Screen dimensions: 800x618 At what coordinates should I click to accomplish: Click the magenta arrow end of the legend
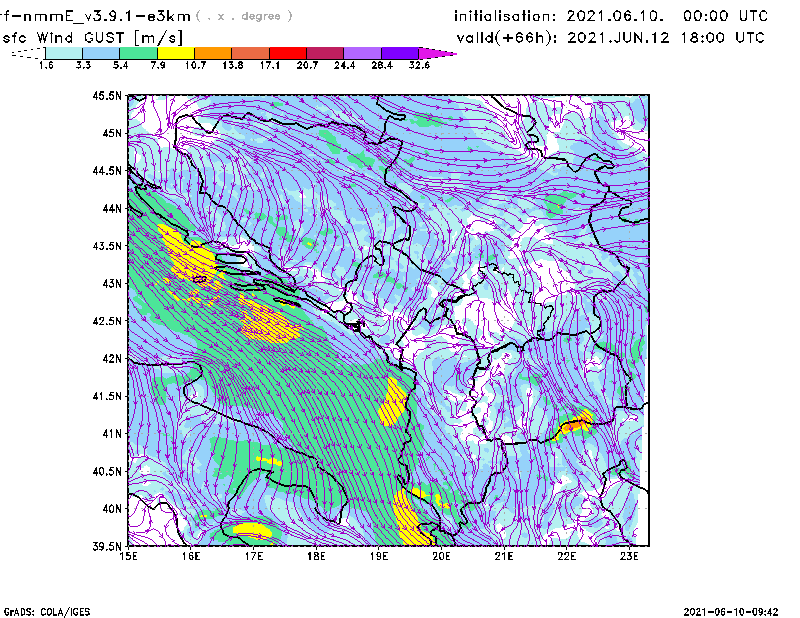point(437,53)
